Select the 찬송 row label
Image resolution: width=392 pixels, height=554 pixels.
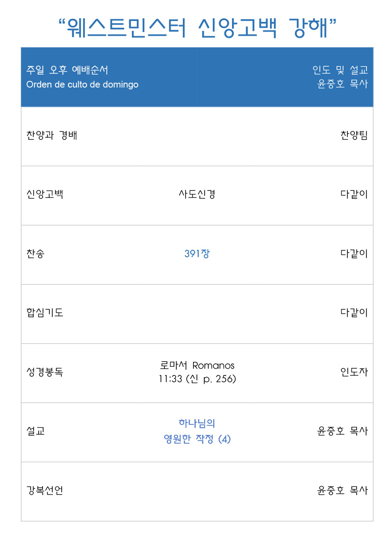pyautogui.click(x=36, y=254)
